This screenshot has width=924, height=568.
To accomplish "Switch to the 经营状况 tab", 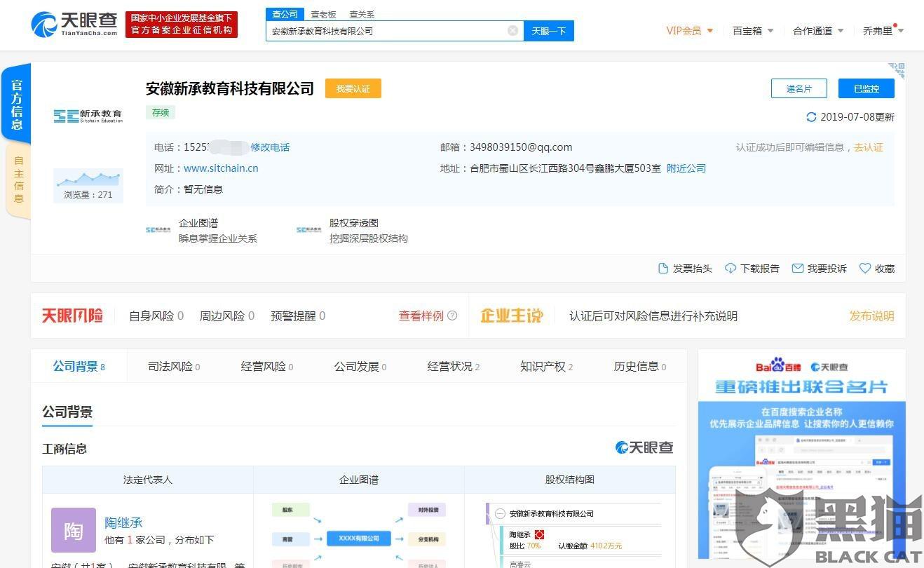I will pyautogui.click(x=453, y=366).
